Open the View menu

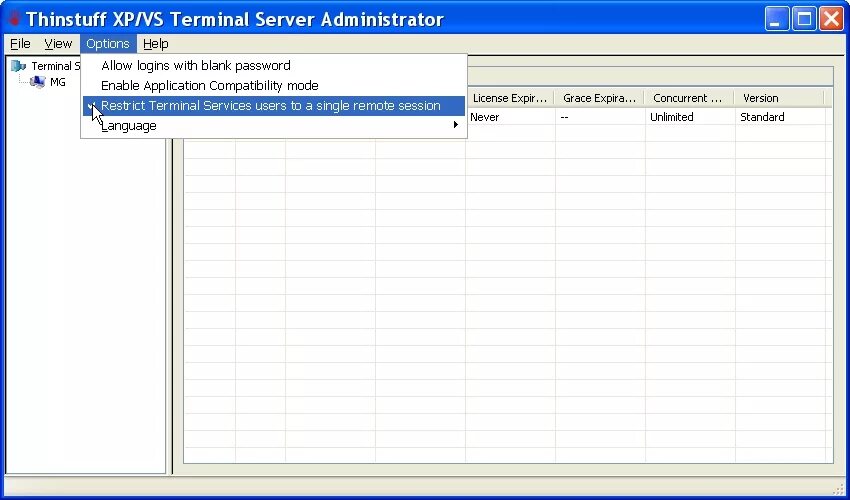tap(58, 44)
